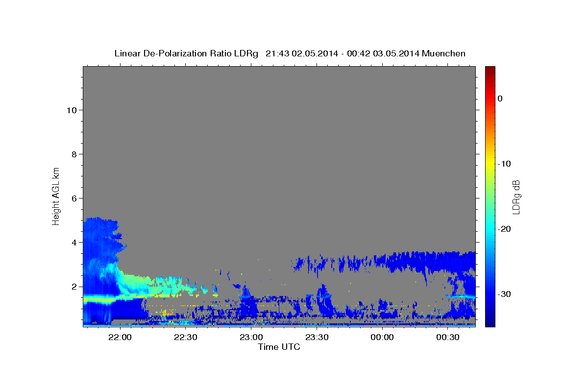The height and width of the screenshot is (392, 588).
Task: Click the colorbar value "-10"
Action: pyautogui.click(x=505, y=164)
